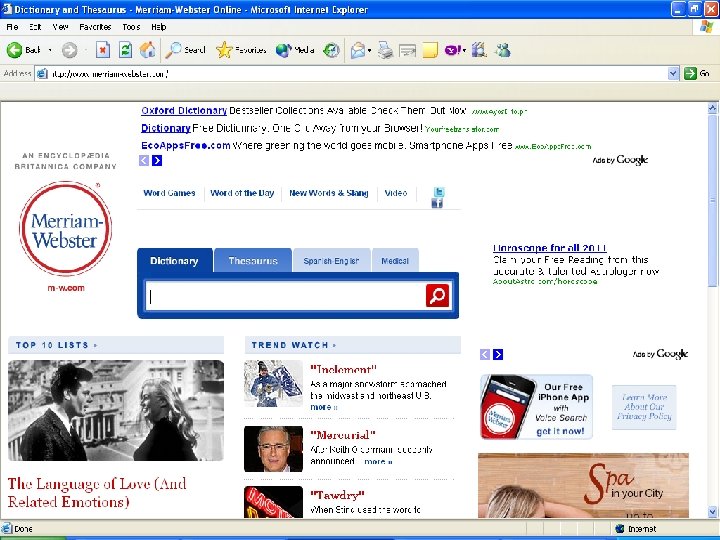This screenshot has width=720, height=540.
Task: Expand TREND WATCH header arrow
Action: click(x=334, y=345)
